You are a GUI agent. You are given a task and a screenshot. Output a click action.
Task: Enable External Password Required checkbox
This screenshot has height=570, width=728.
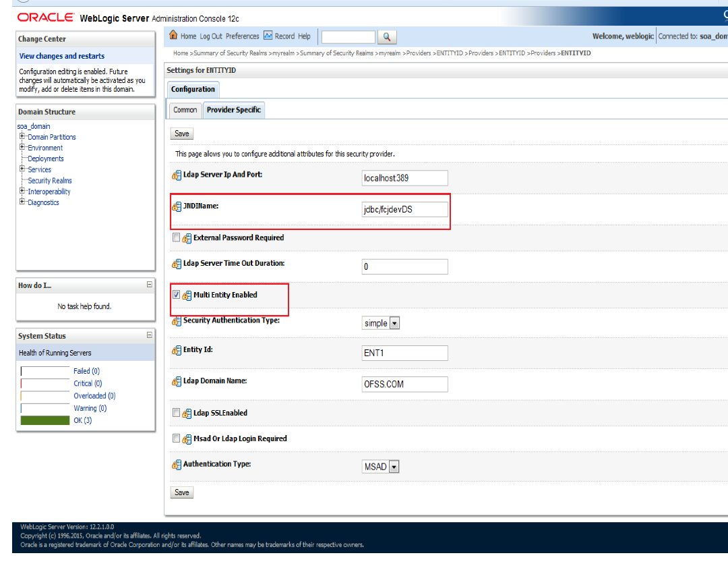pyautogui.click(x=176, y=237)
